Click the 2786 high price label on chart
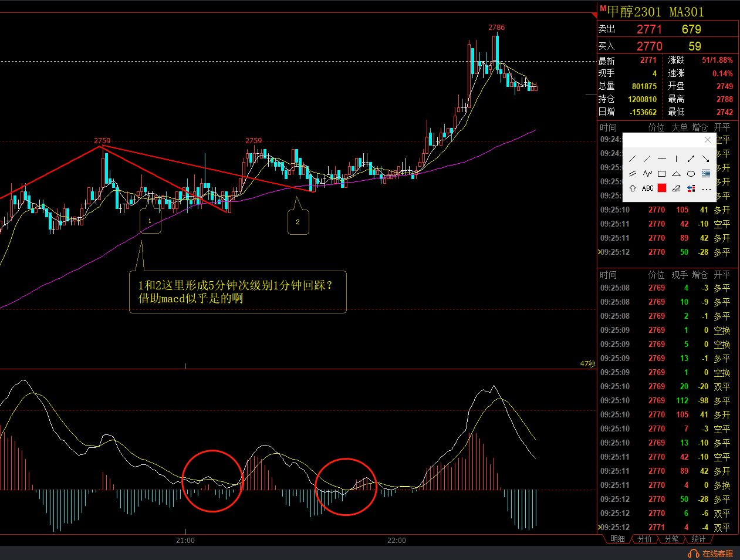The height and width of the screenshot is (560, 740). point(496,28)
